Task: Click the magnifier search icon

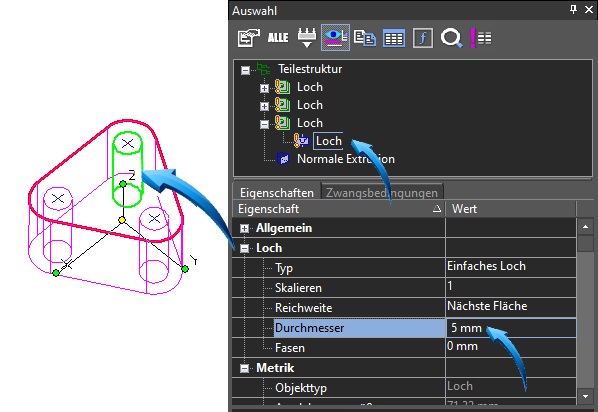Action: pyautogui.click(x=452, y=38)
